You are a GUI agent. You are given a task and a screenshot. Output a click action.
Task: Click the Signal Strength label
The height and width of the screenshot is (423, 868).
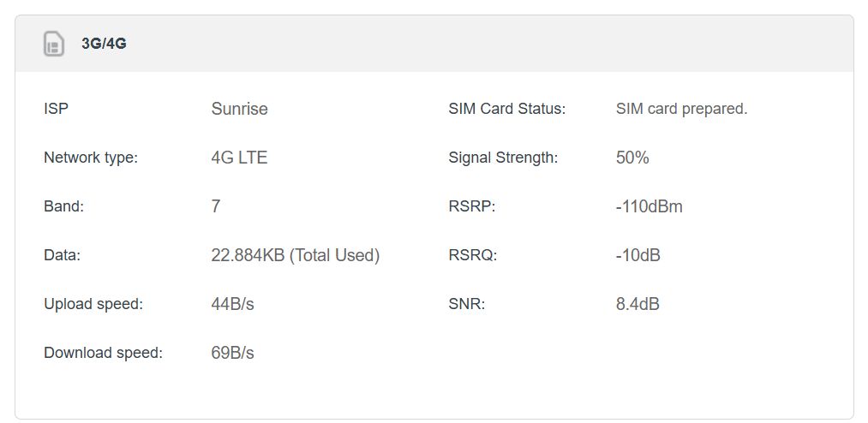point(503,158)
